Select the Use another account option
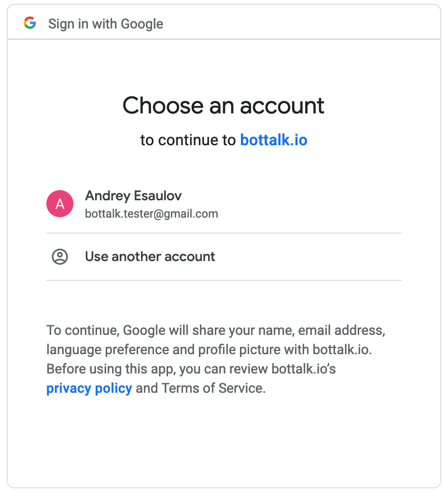The image size is (448, 497). click(x=224, y=257)
